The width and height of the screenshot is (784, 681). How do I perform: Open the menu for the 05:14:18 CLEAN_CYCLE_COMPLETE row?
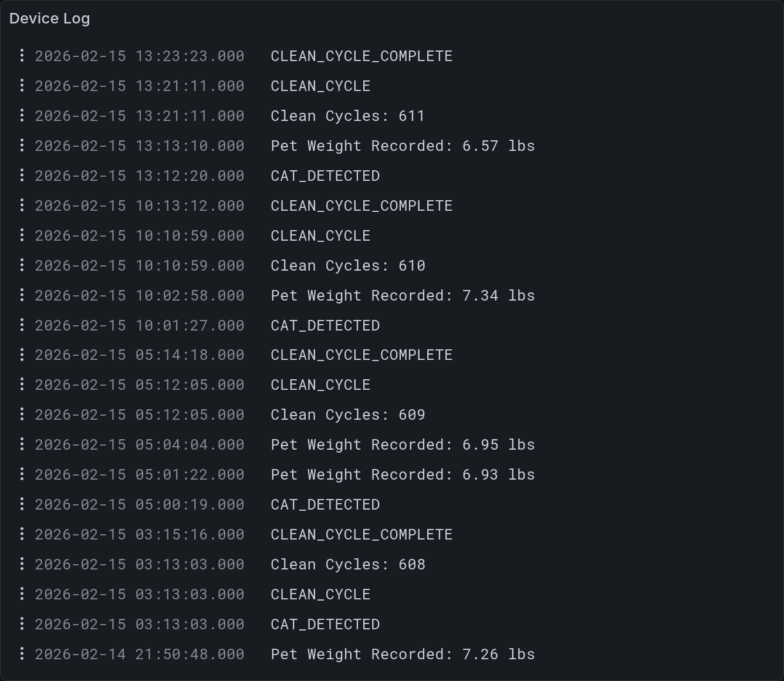(x=22, y=355)
